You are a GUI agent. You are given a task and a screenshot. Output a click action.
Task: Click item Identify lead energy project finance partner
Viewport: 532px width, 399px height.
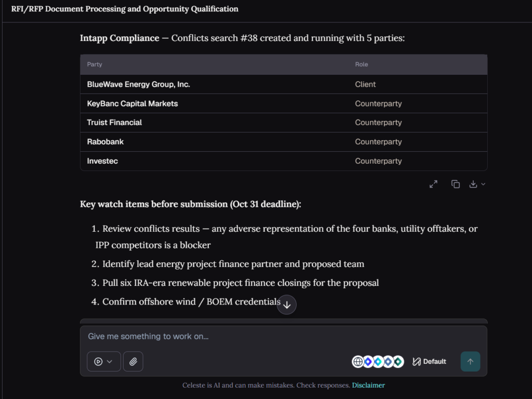click(228, 264)
